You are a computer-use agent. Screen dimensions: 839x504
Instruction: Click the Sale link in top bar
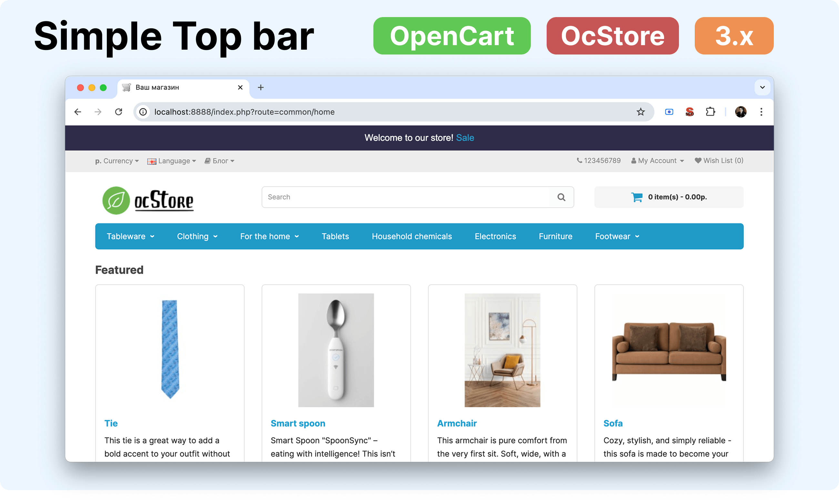[465, 138]
